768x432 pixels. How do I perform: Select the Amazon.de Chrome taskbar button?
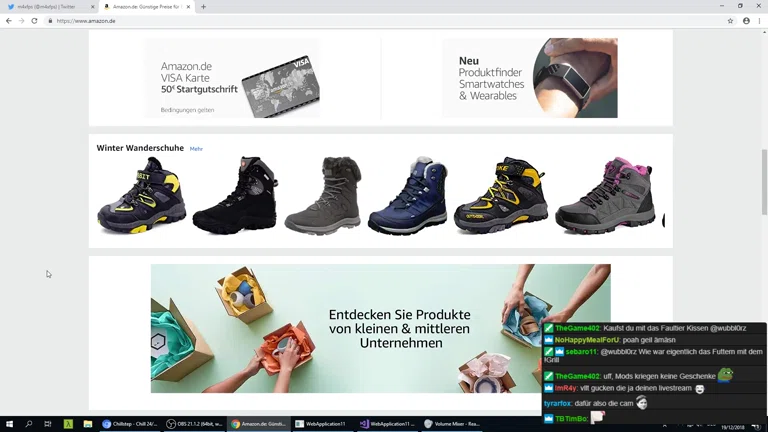point(259,424)
